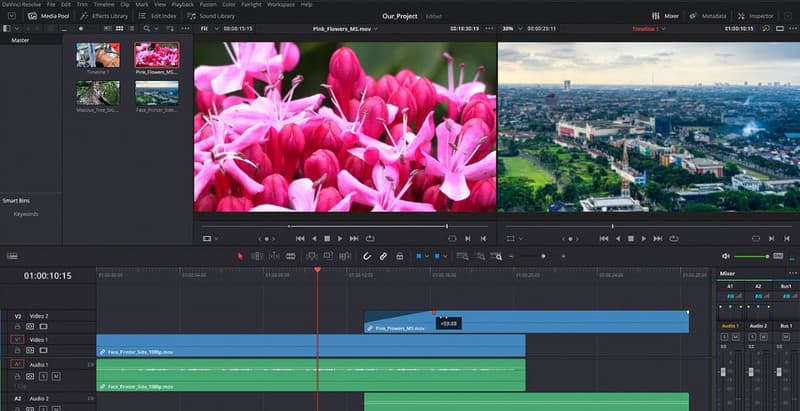800x411 pixels.
Task: Open the Playback menu
Action: pos(183,4)
